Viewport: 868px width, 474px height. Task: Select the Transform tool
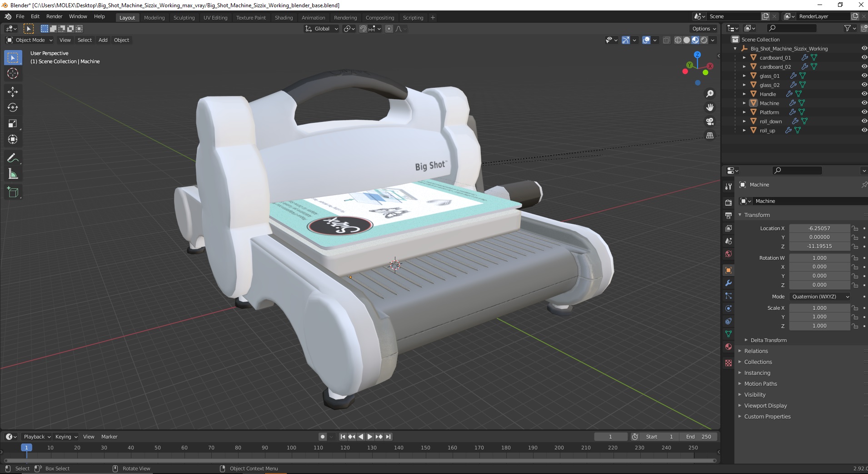pyautogui.click(x=13, y=140)
